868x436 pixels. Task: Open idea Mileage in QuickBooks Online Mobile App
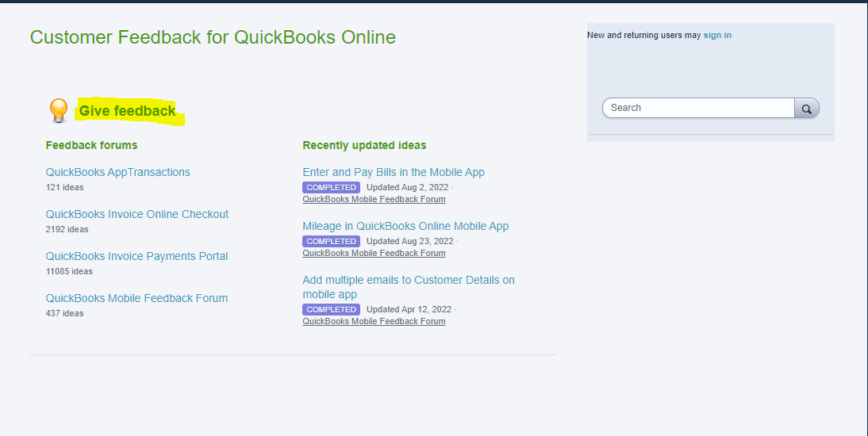click(405, 226)
